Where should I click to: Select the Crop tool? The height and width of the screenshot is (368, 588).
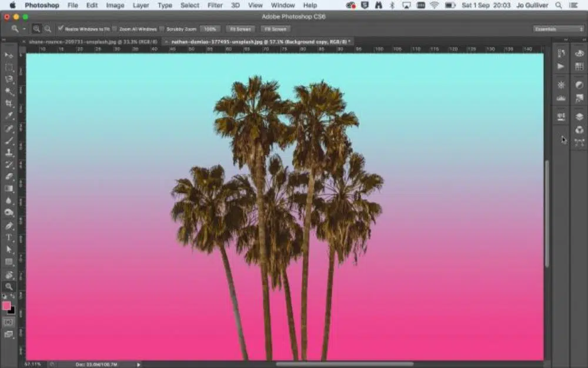(x=9, y=104)
